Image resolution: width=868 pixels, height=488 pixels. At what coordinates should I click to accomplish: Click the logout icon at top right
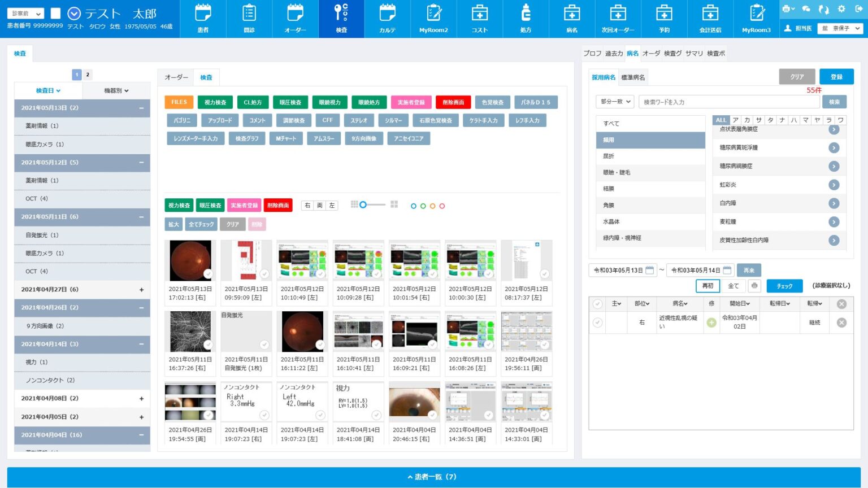pos(858,9)
